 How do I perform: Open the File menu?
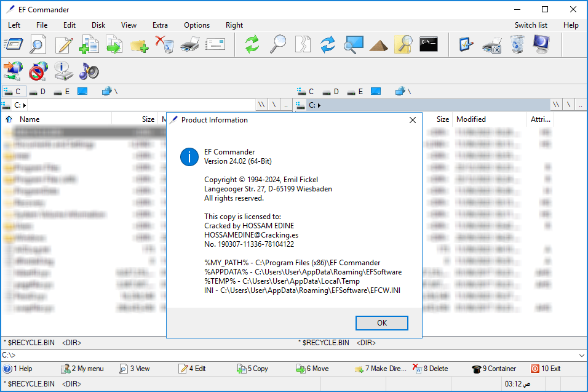click(x=42, y=25)
